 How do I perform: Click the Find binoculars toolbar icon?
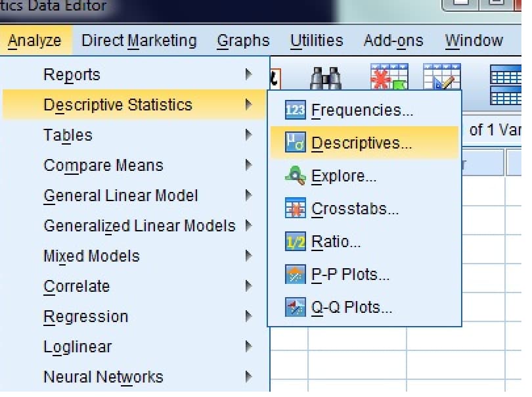(325, 78)
